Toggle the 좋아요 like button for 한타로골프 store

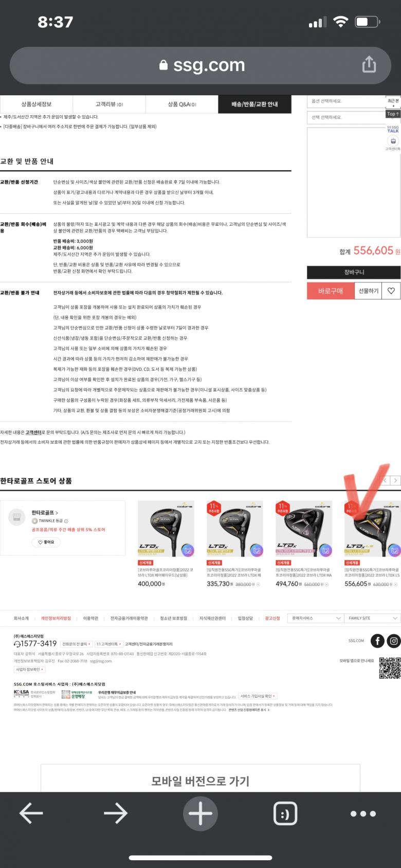click(46, 542)
